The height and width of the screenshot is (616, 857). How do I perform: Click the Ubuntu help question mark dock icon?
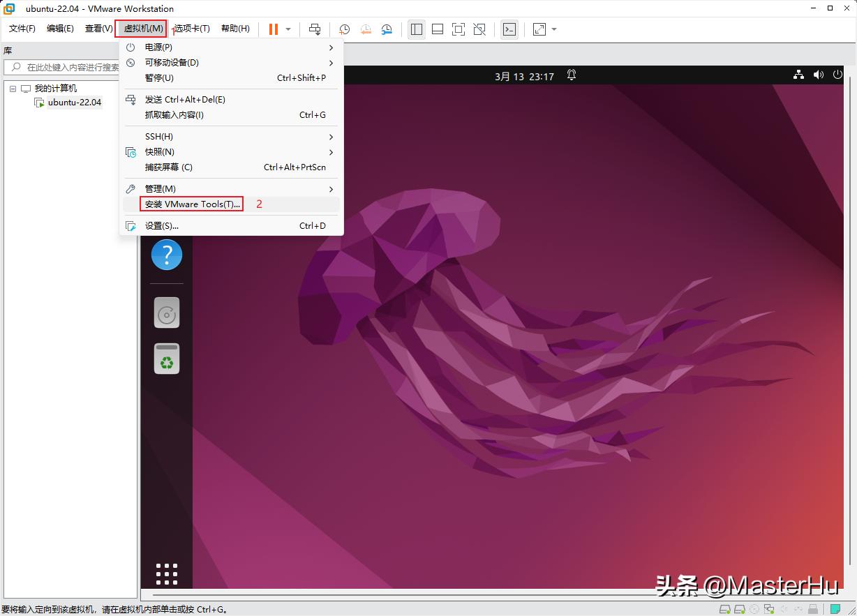tap(166, 255)
